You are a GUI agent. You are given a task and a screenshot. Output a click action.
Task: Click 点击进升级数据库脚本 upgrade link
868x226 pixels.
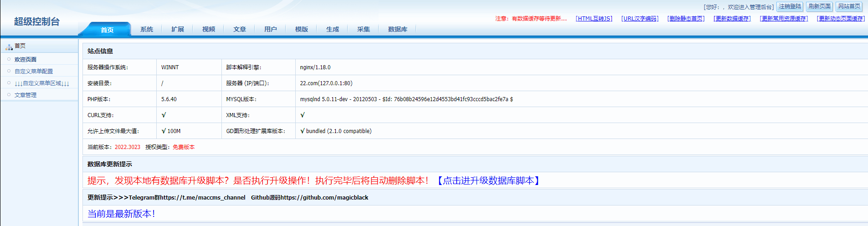[488, 181]
